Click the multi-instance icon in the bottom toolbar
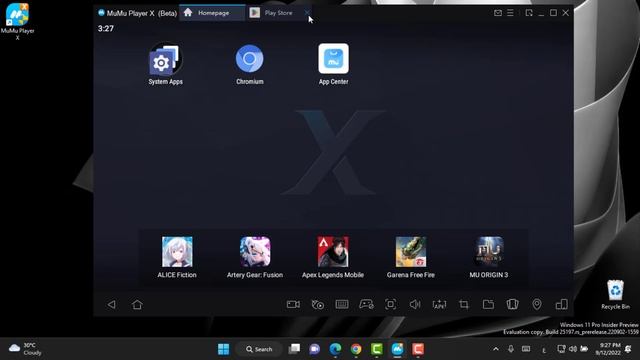This screenshot has height=360, width=640. pyautogui.click(x=562, y=304)
